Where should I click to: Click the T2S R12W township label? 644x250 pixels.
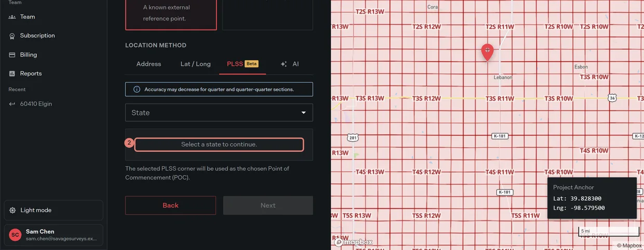tap(427, 26)
